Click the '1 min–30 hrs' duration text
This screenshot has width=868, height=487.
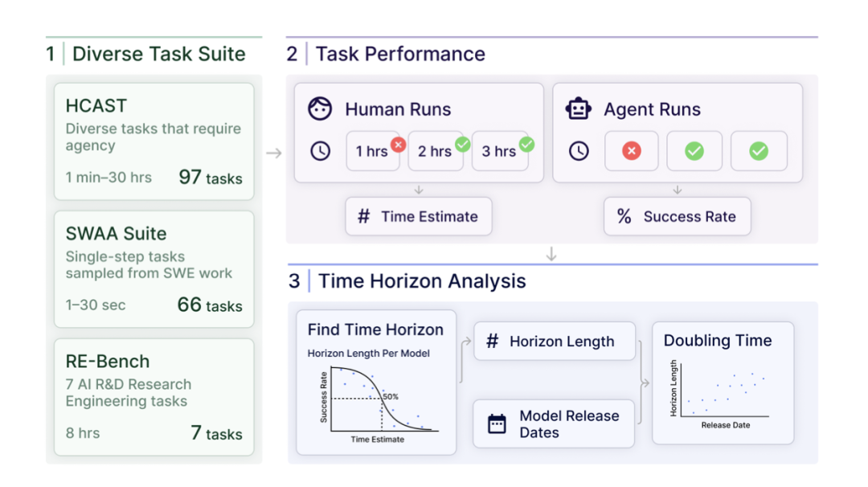click(x=108, y=178)
